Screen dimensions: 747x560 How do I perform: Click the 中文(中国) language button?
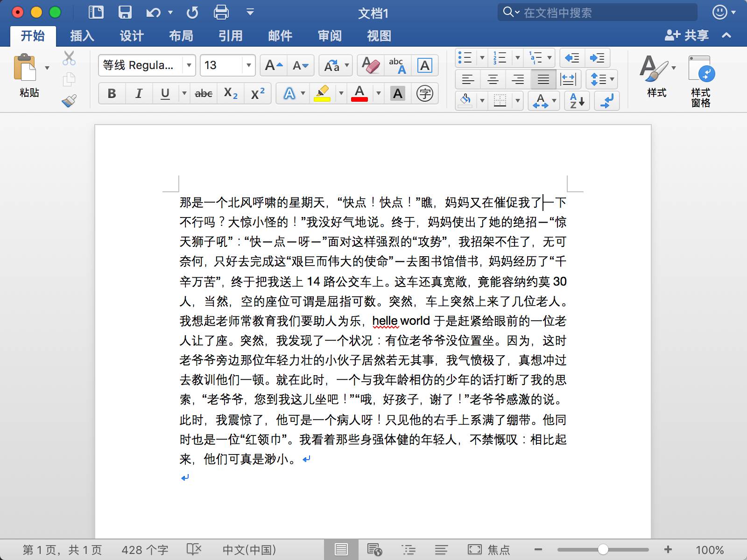(249, 550)
